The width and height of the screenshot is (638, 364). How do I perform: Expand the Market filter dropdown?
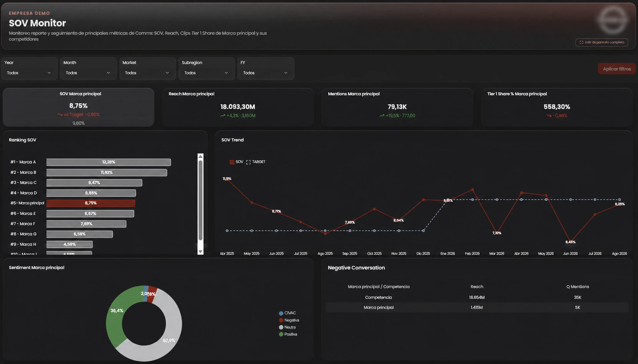point(147,73)
